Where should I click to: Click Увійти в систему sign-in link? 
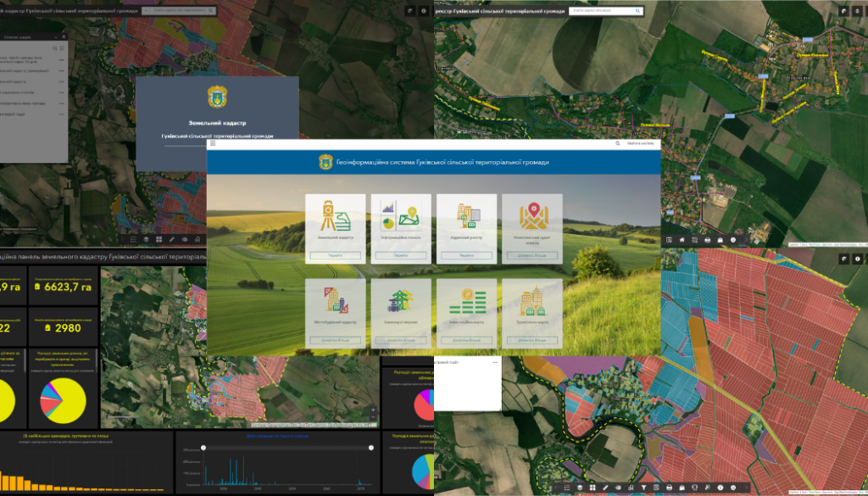click(640, 145)
